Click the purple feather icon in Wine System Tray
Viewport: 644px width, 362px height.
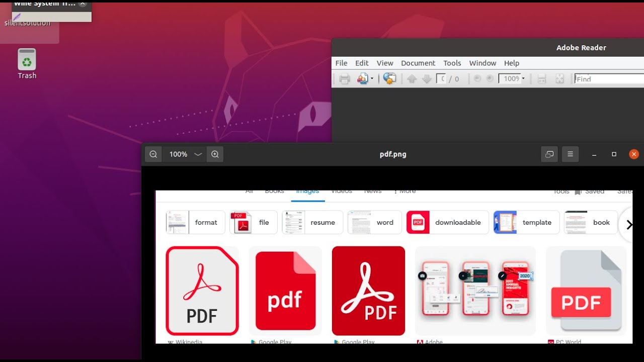[17, 17]
